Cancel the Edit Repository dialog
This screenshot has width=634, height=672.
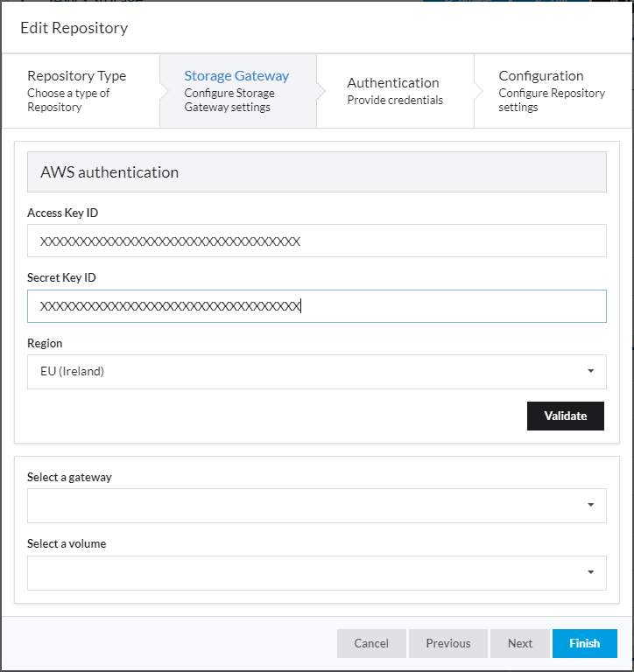(371, 643)
